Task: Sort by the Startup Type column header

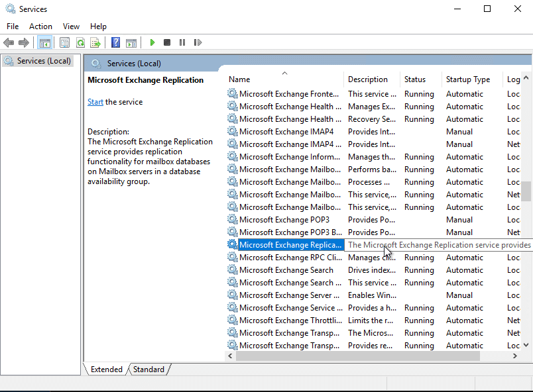Action: click(472, 79)
